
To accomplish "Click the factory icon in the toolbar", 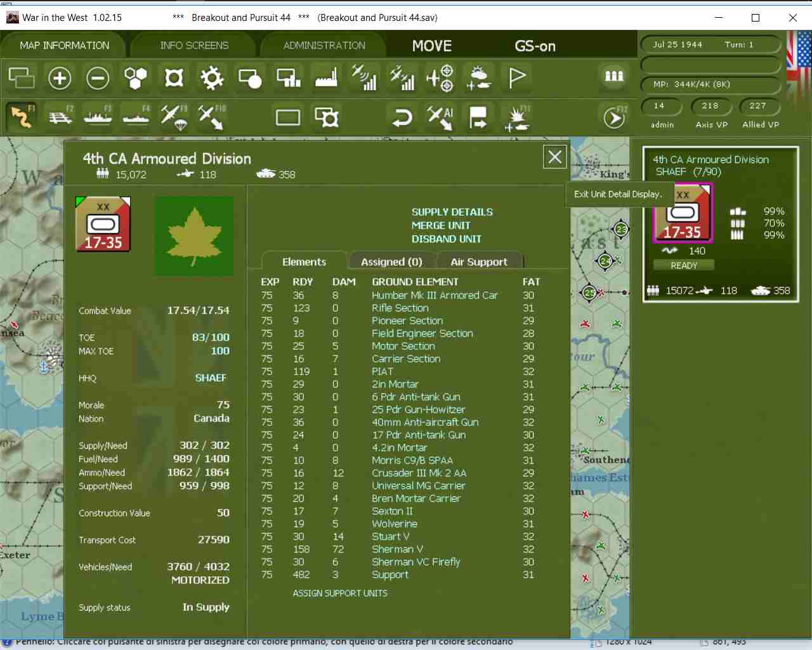I will tap(326, 78).
